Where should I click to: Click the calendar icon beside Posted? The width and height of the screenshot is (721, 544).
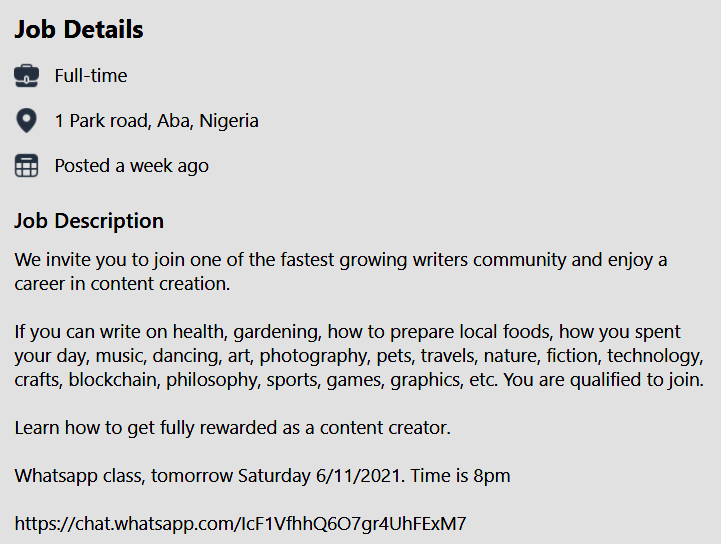(26, 166)
